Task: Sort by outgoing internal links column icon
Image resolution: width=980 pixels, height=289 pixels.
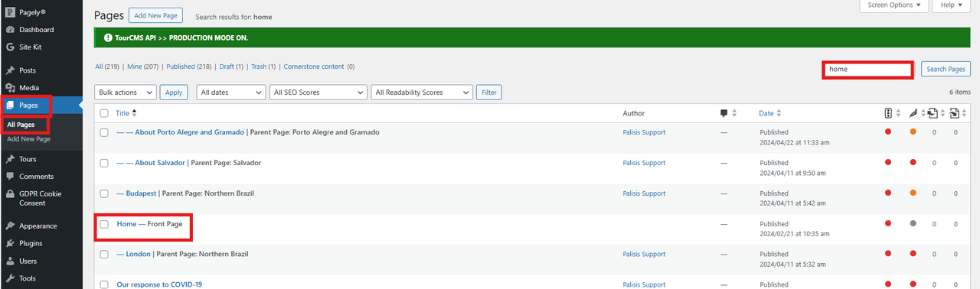Action: [933, 113]
